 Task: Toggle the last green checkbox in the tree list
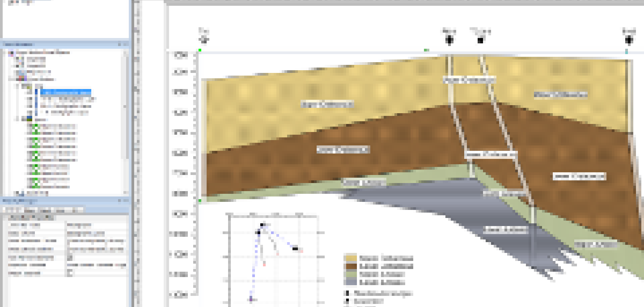35,186
